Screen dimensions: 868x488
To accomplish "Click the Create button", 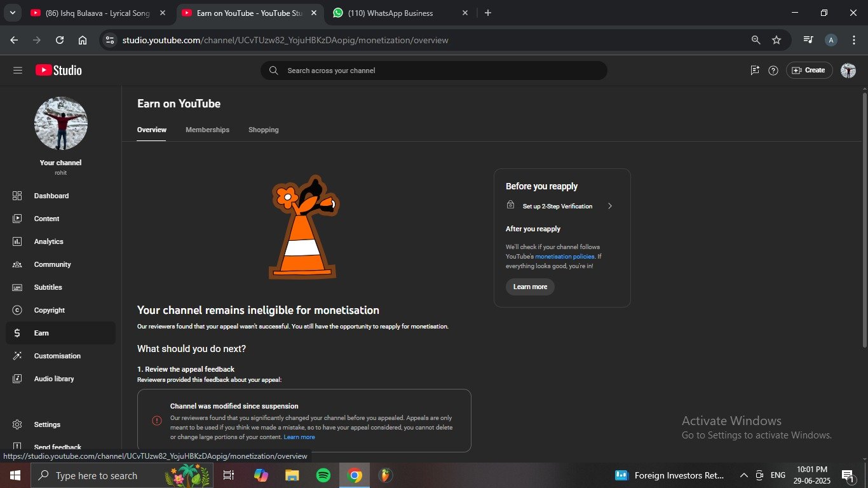I will click(x=809, y=71).
